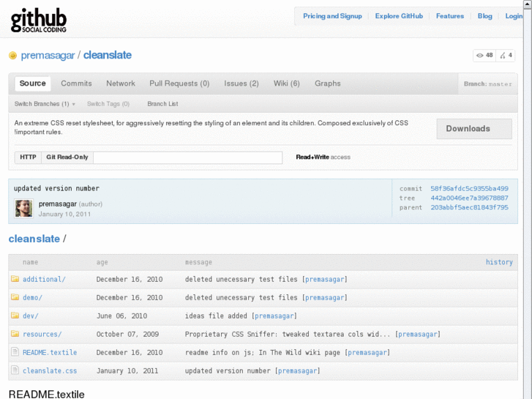This screenshot has width=532, height=399.
Task: Open the Branch: master selector
Action: (487, 84)
